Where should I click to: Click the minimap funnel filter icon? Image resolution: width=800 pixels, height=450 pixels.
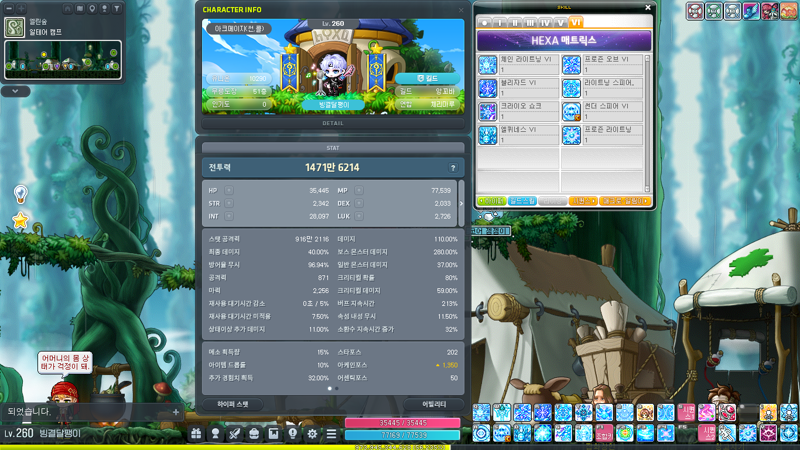pos(117,9)
